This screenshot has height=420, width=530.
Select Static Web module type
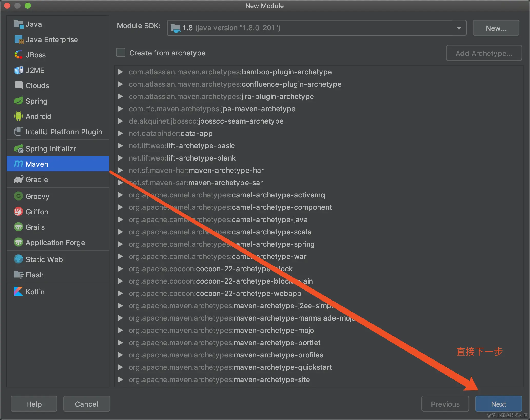(x=58, y=259)
